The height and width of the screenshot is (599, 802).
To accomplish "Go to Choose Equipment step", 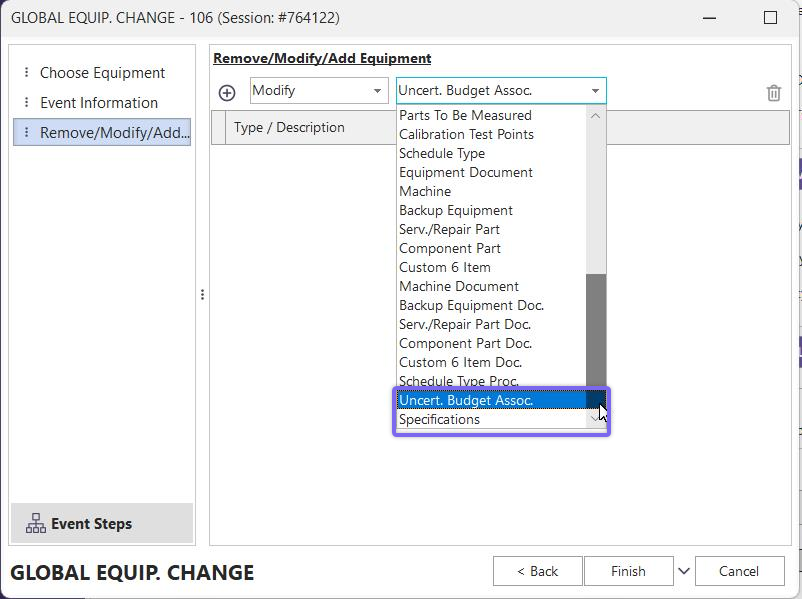I will pyautogui.click(x=102, y=73).
